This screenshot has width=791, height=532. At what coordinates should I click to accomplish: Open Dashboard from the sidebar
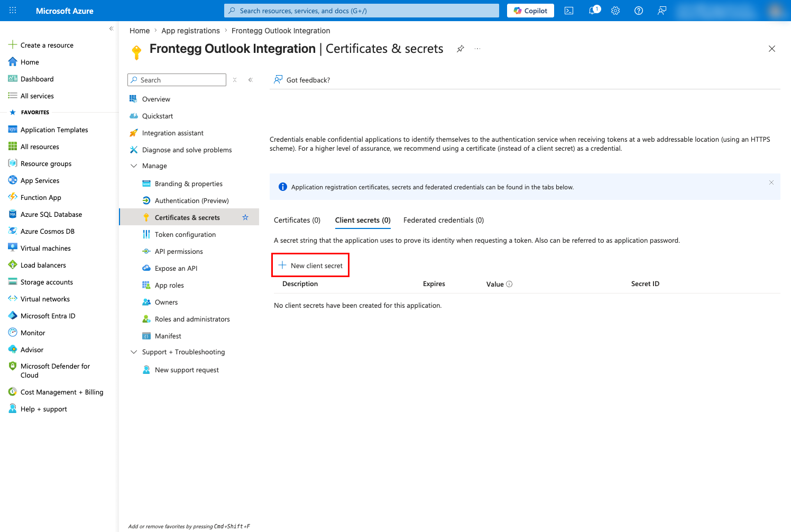pos(37,79)
